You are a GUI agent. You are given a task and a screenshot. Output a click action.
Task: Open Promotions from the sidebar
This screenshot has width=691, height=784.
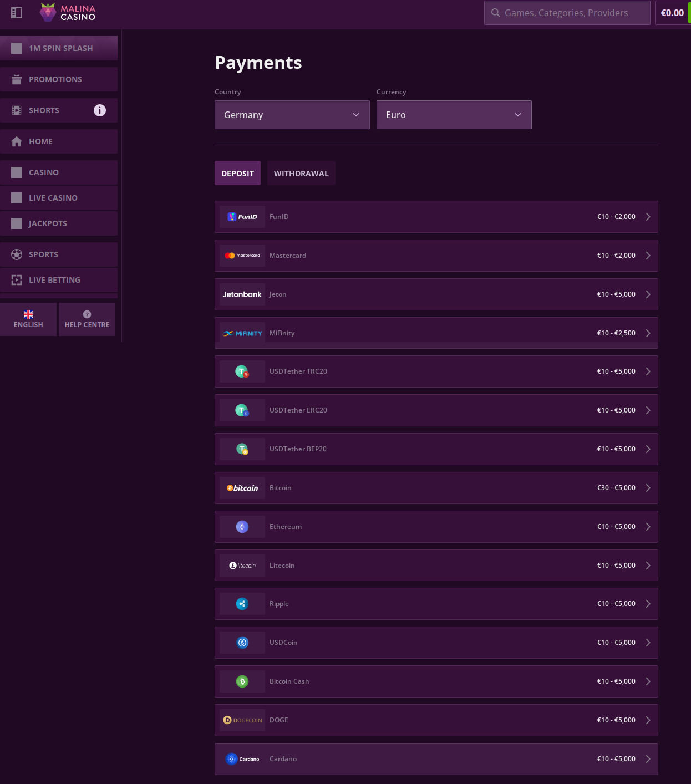click(x=55, y=79)
